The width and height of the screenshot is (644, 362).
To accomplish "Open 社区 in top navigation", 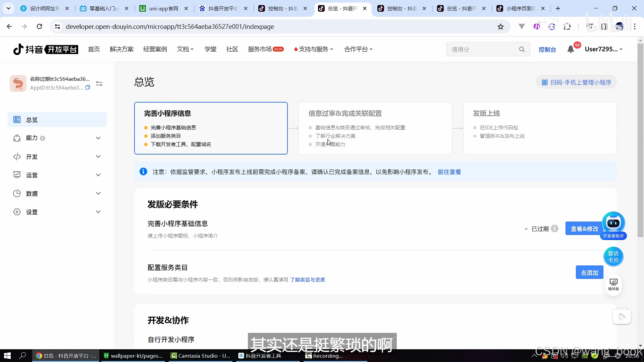I will (x=232, y=49).
